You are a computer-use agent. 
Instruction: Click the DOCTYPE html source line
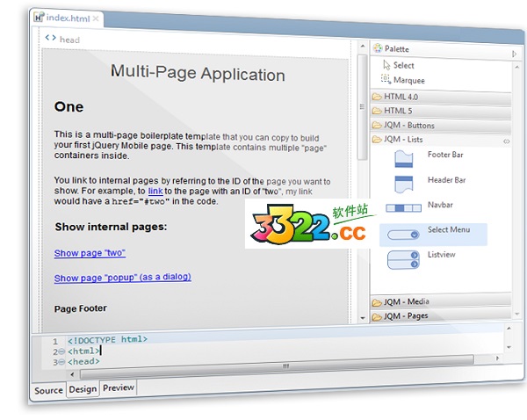coord(107,340)
